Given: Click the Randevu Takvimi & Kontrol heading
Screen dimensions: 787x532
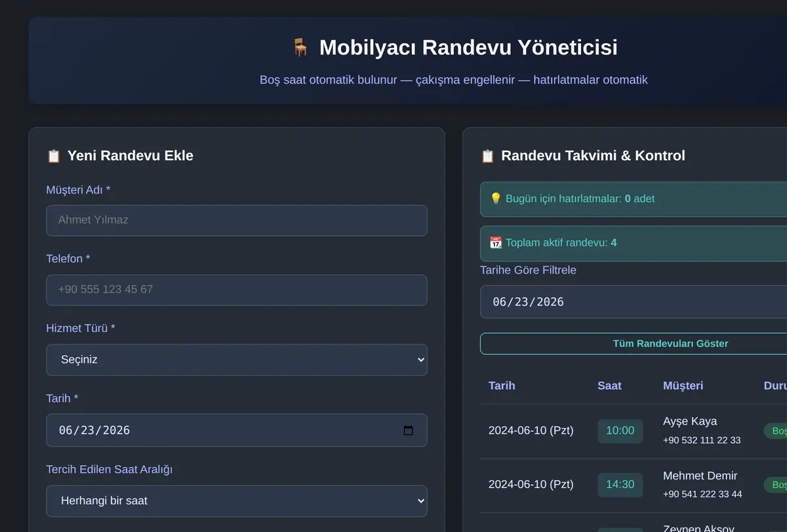Looking at the screenshot, I should [x=594, y=156].
